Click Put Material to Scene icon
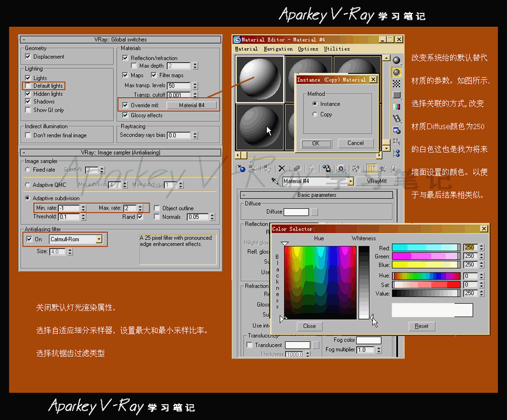Screen dimensions: 507x420 253,168
